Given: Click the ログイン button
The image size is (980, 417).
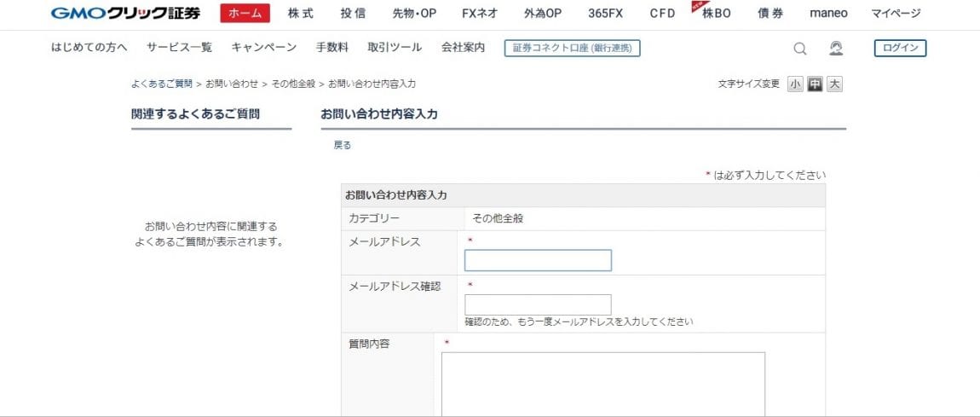Looking at the screenshot, I should [x=900, y=49].
